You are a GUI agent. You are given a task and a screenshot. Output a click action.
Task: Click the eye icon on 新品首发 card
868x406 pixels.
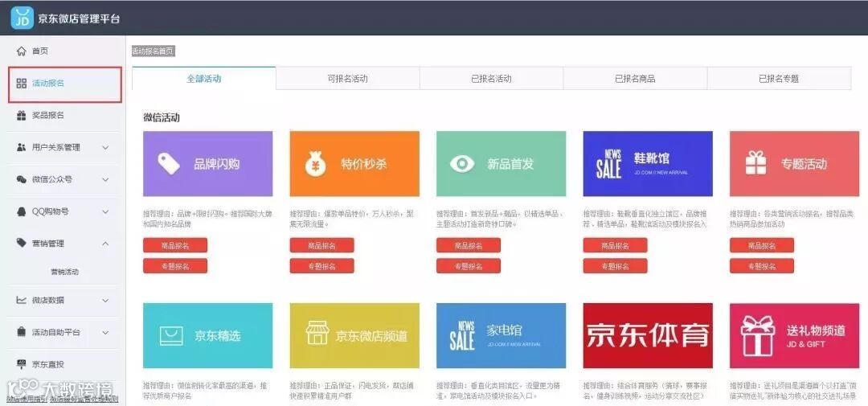coord(462,164)
